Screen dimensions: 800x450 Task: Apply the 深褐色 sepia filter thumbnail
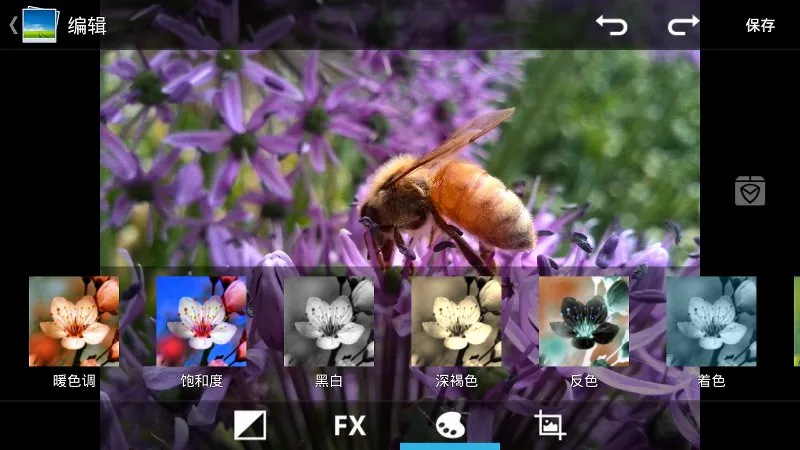[456, 321]
